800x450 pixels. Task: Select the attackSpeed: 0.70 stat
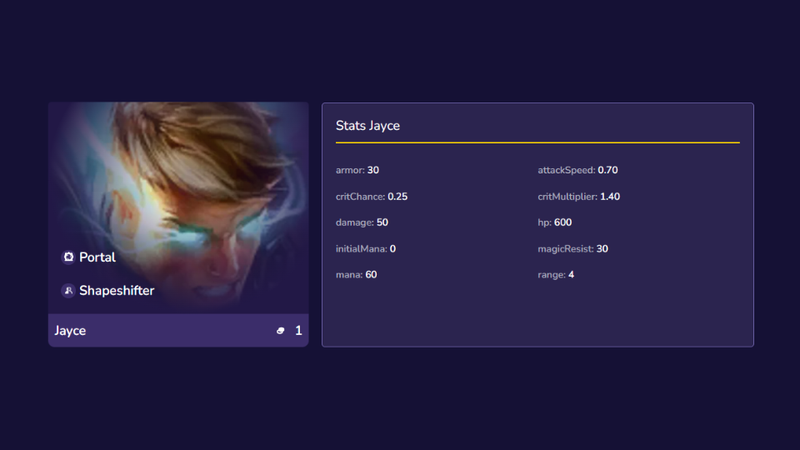coord(578,170)
